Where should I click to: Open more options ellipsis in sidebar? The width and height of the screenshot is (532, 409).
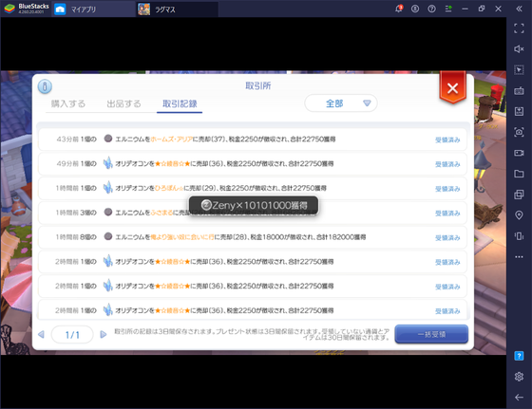[519, 257]
